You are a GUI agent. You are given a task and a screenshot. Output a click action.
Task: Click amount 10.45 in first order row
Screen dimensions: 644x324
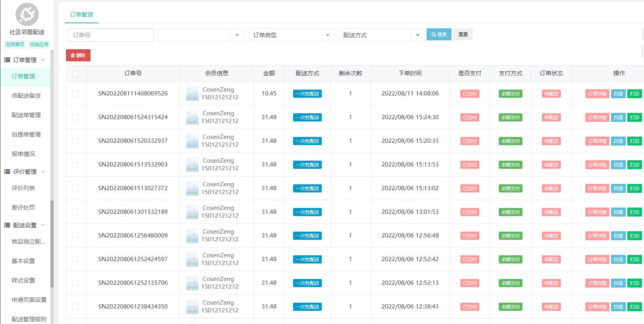point(269,94)
